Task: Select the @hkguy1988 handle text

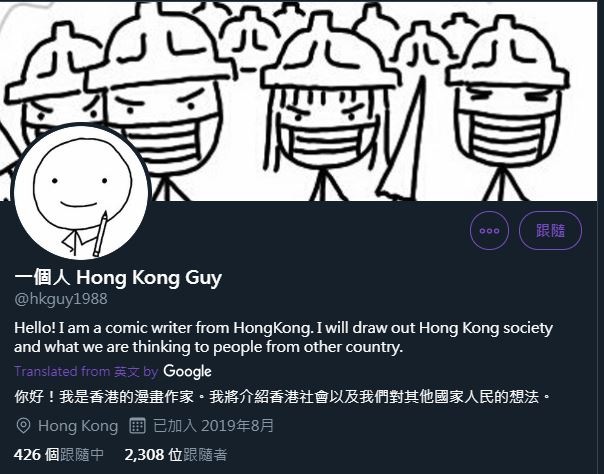Action: (x=61, y=299)
